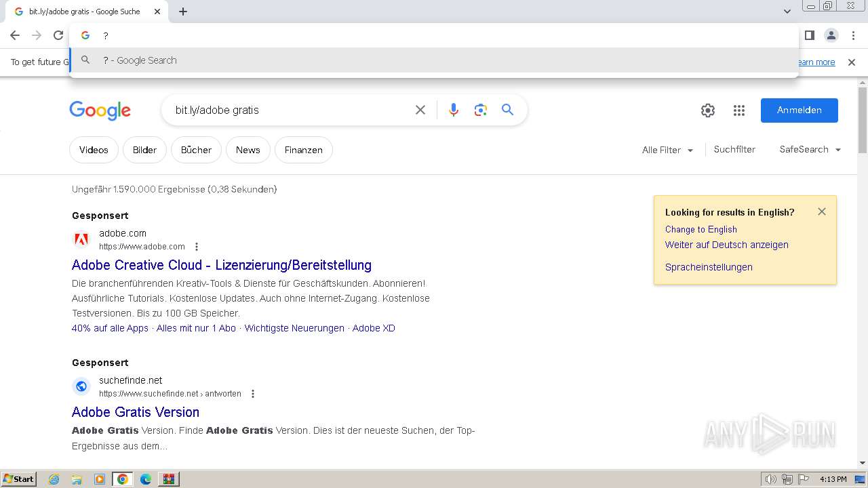Open the Windows Start menu
Viewport: 868px width, 488px height.
[18, 479]
